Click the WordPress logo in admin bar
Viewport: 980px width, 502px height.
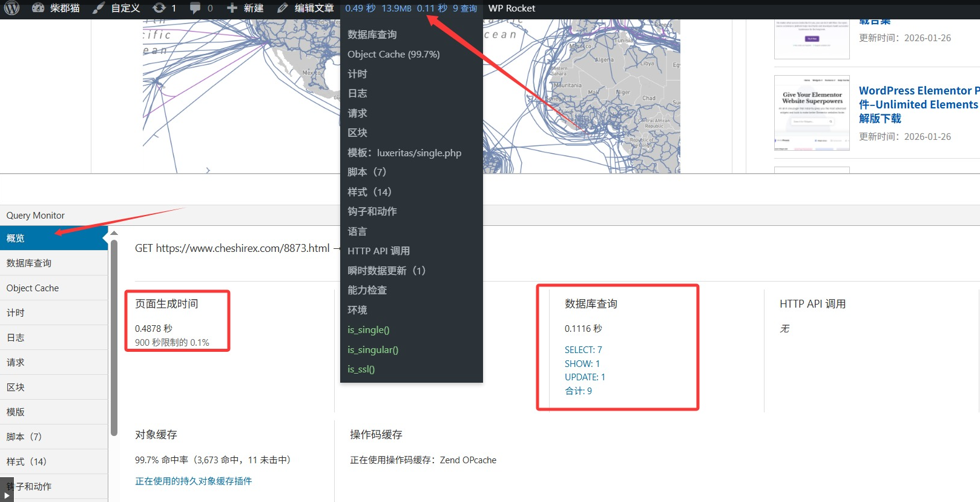(12, 8)
